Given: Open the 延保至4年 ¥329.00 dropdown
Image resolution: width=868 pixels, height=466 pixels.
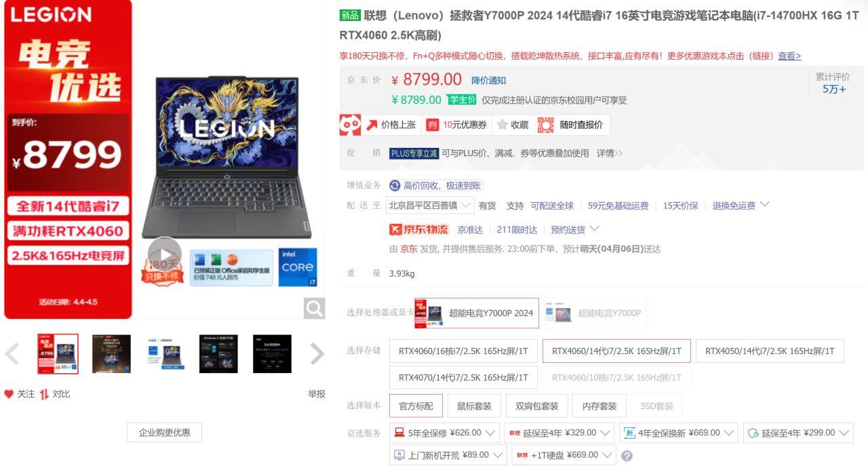Looking at the screenshot, I should 559,433.
